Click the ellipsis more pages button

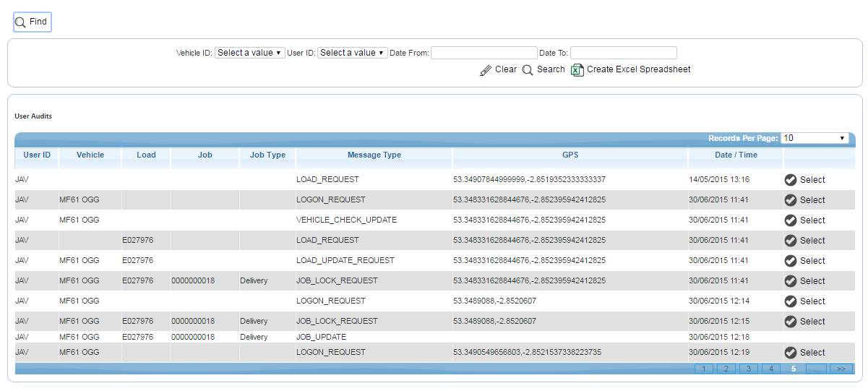(816, 369)
